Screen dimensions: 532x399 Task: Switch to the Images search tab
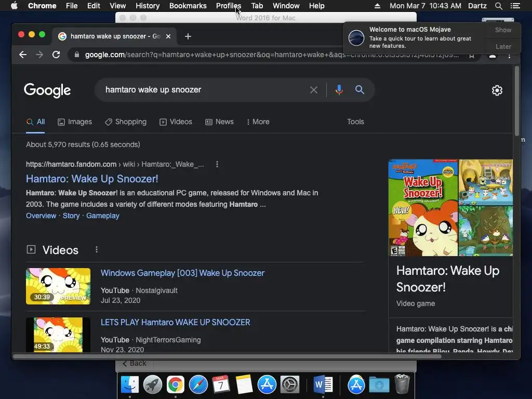point(75,122)
